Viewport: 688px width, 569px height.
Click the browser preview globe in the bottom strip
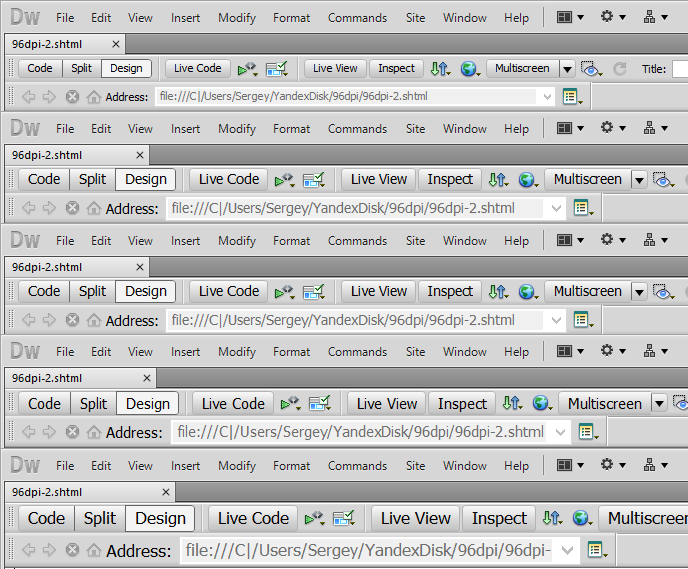[581, 519]
